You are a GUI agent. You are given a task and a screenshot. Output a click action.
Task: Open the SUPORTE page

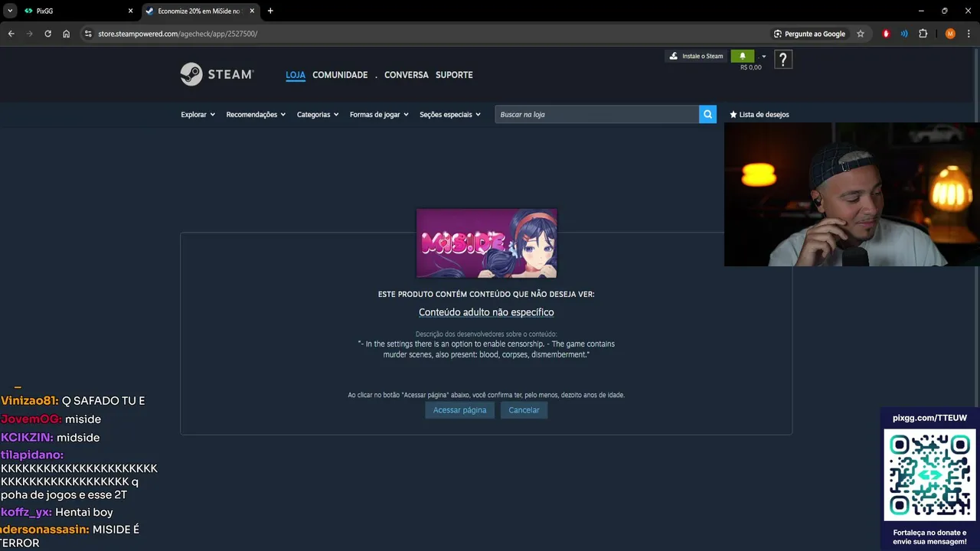pyautogui.click(x=454, y=75)
